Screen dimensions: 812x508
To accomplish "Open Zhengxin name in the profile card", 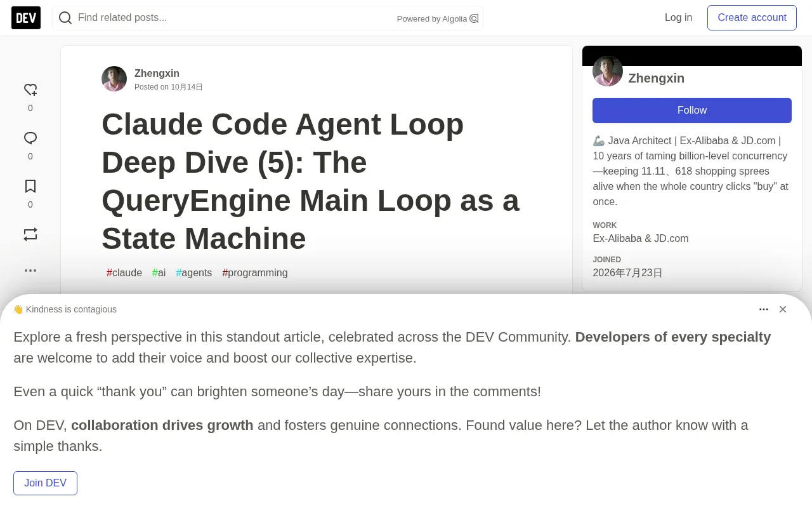I will point(657,79).
